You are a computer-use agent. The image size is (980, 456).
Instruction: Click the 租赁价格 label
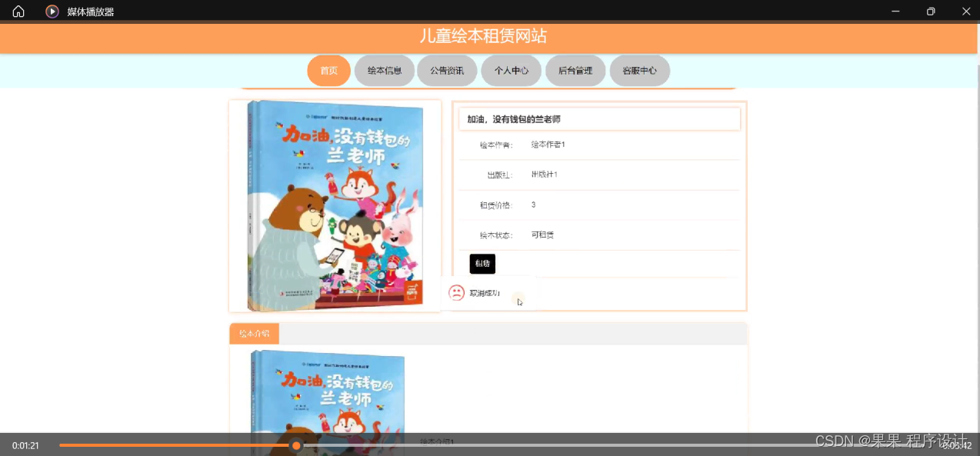pyautogui.click(x=496, y=205)
